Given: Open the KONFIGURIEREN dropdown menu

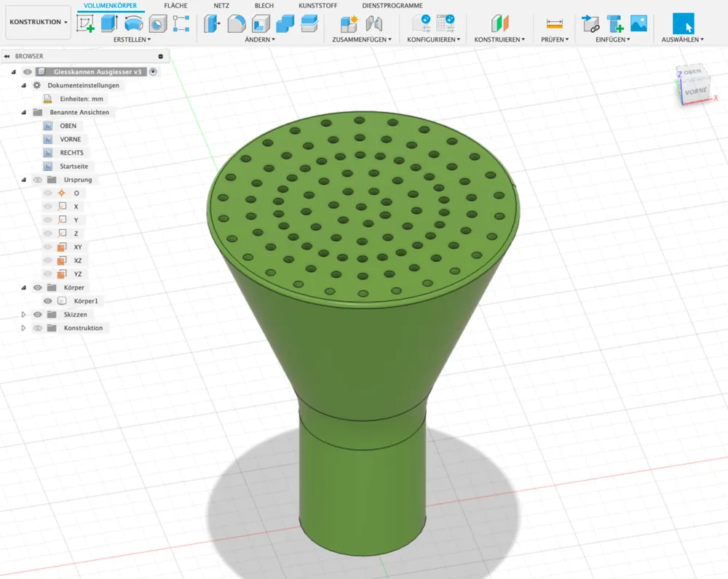Looking at the screenshot, I should [x=434, y=39].
